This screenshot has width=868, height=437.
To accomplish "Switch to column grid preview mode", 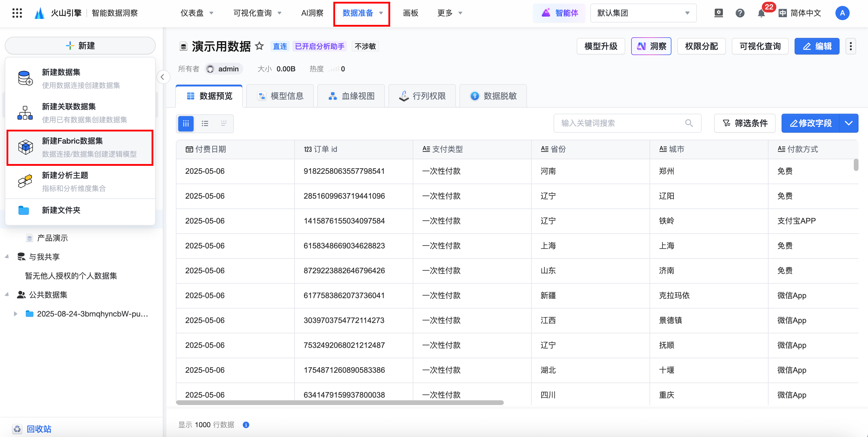I will coord(186,123).
